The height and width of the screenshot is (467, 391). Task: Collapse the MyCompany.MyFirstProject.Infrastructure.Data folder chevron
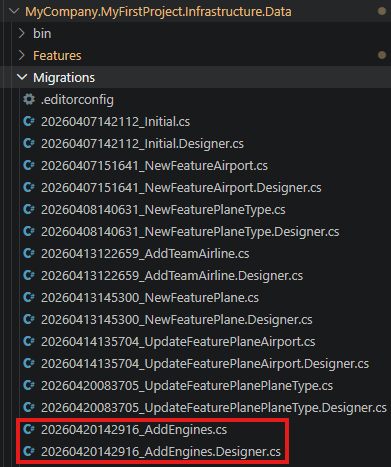coord(14,11)
